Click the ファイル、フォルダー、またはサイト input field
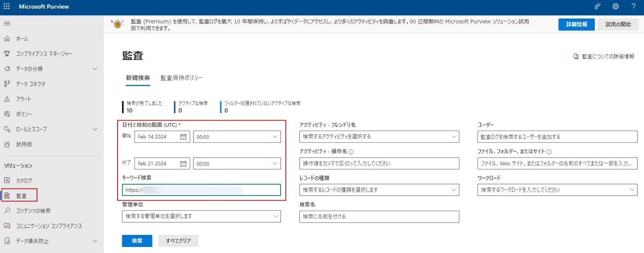 pos(557,163)
